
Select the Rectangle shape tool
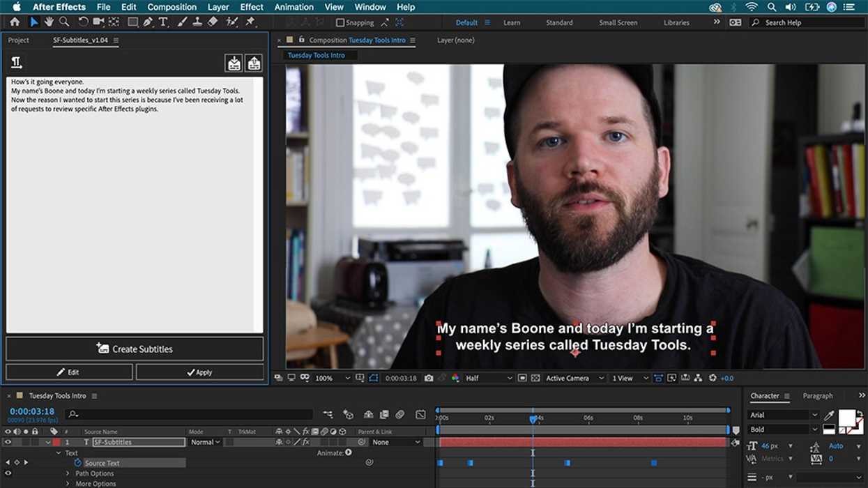(x=132, y=22)
